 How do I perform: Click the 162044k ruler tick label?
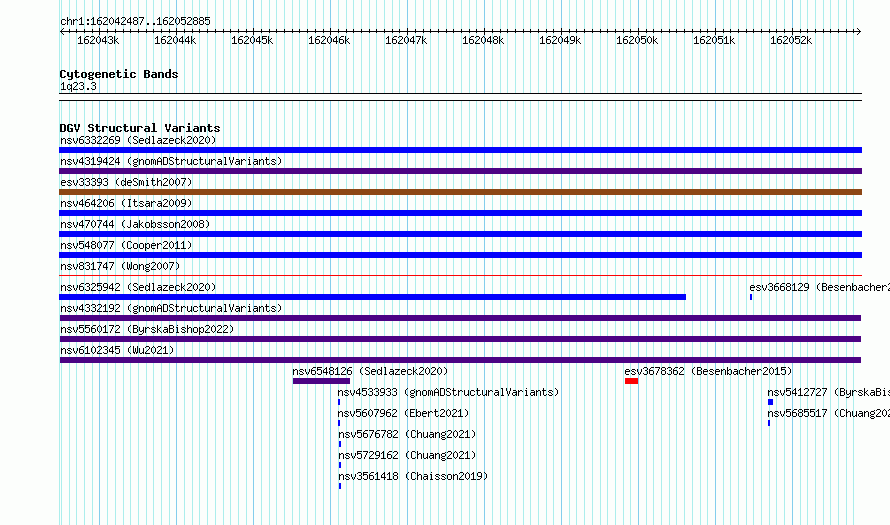point(175,40)
